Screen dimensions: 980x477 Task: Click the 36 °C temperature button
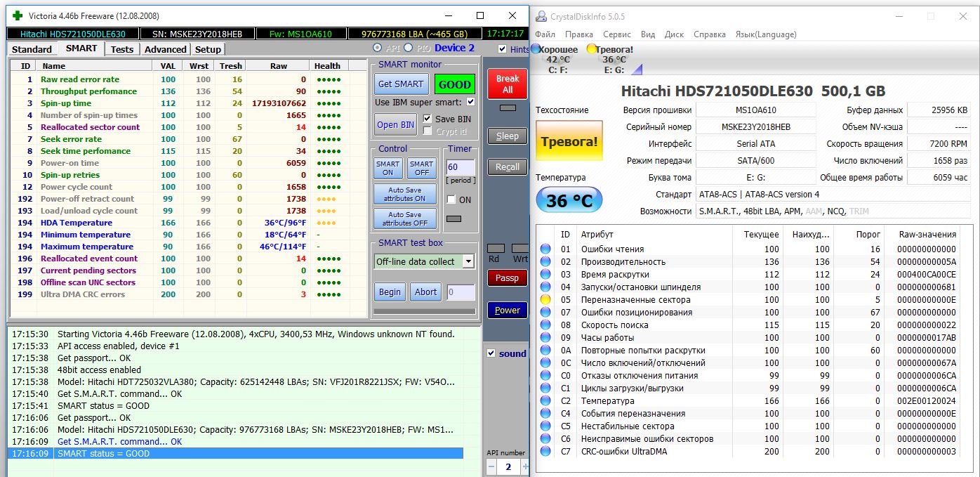pos(569,201)
